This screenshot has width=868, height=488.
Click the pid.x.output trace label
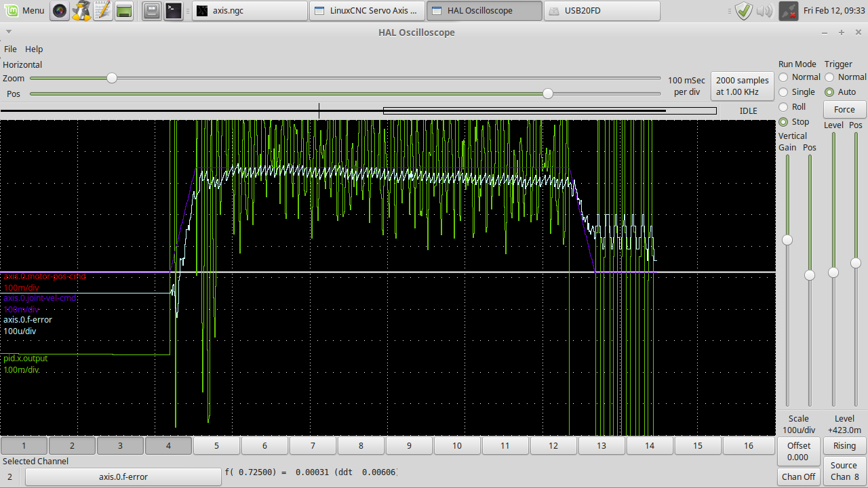click(x=26, y=358)
